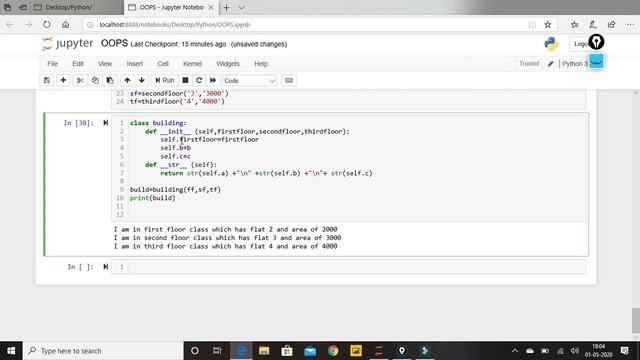The width and height of the screenshot is (640, 360).
Task: Rename the notebook title OOPS
Action: tap(114, 43)
